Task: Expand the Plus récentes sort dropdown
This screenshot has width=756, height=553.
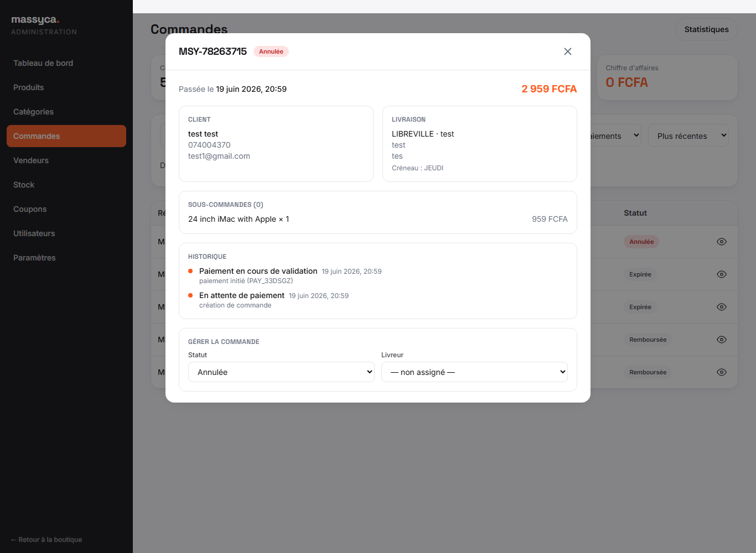Action: pos(688,135)
